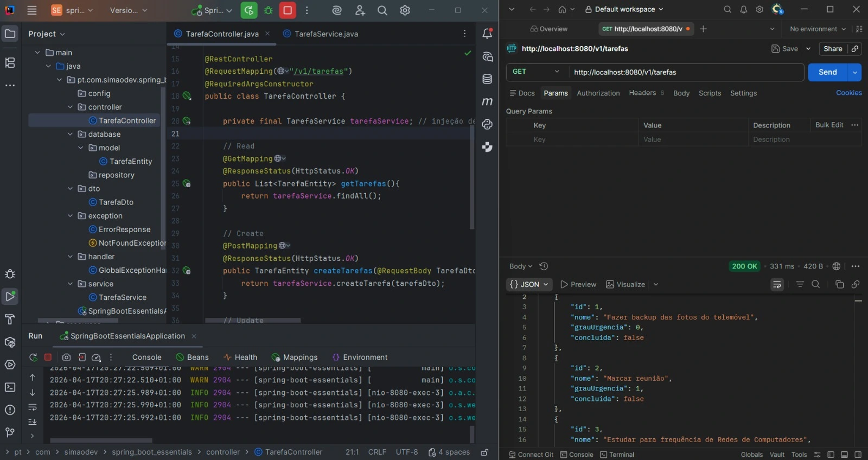Expand the Send button options arrow

pos(855,72)
